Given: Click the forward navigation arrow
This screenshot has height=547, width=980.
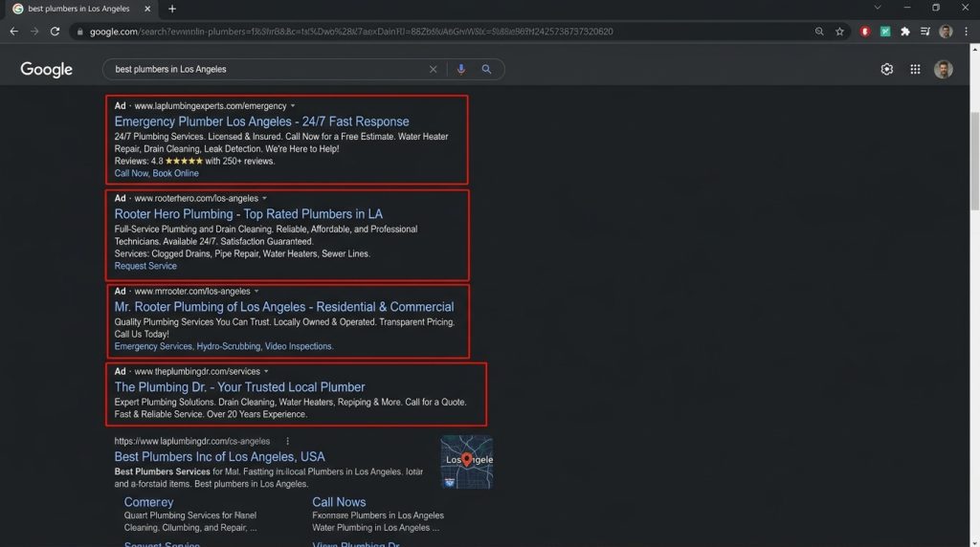Looking at the screenshot, I should 34,32.
